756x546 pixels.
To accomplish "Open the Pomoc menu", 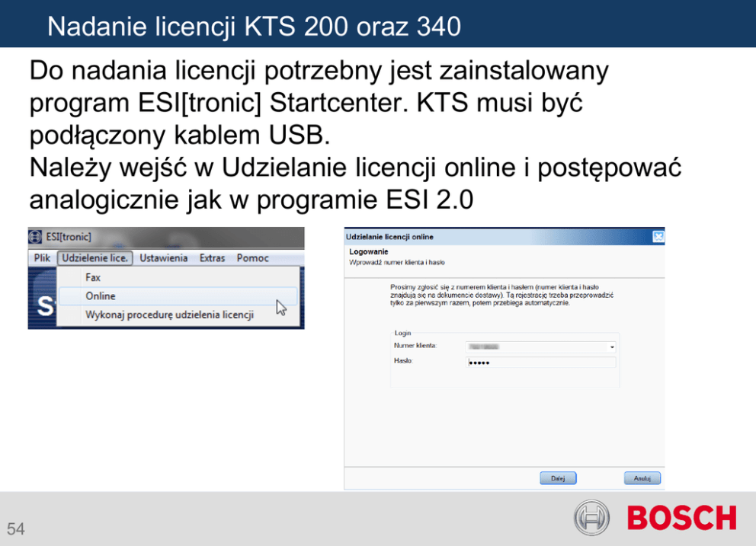I will point(252,258).
